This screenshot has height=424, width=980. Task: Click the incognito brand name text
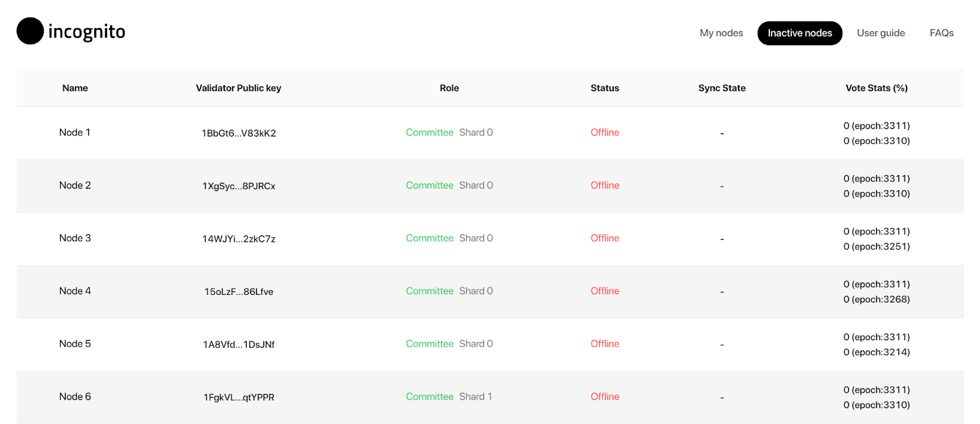(86, 32)
